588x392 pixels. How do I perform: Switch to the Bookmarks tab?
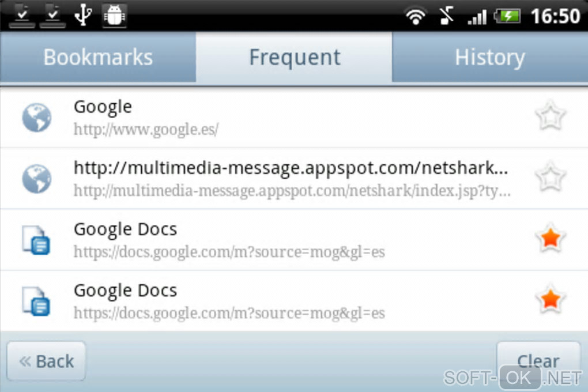[x=98, y=58]
